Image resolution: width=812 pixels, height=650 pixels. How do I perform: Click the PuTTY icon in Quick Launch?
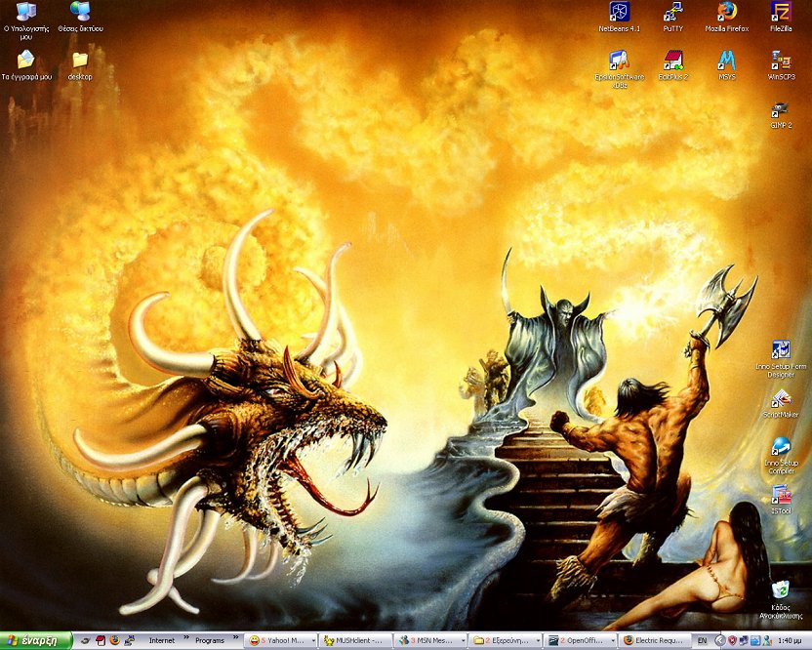tap(130, 640)
